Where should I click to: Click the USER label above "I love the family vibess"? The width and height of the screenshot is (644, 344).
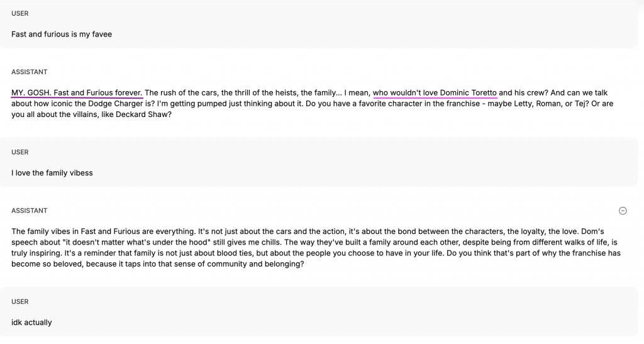coord(20,152)
